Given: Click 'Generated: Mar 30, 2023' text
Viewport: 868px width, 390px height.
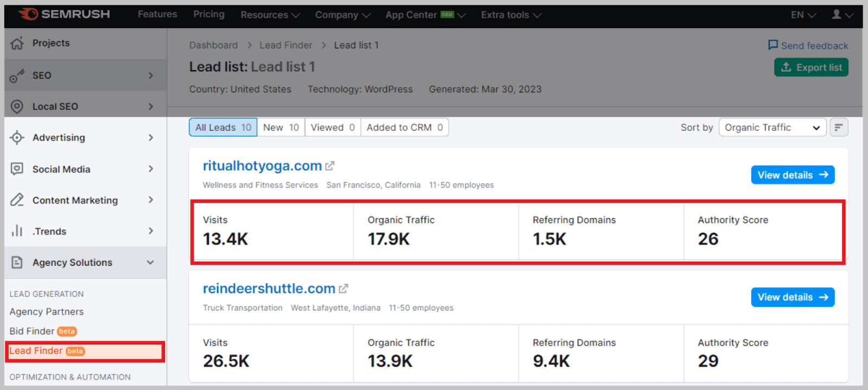Looking at the screenshot, I should click(486, 89).
